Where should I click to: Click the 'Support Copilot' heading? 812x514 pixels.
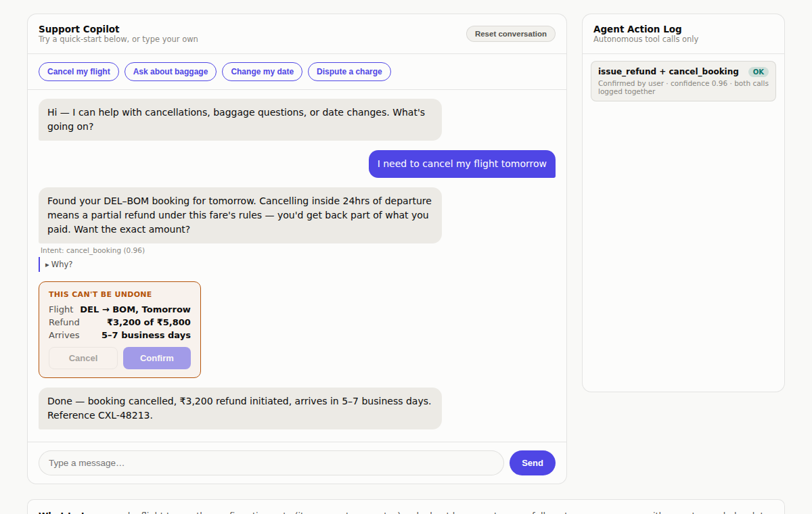(x=79, y=29)
